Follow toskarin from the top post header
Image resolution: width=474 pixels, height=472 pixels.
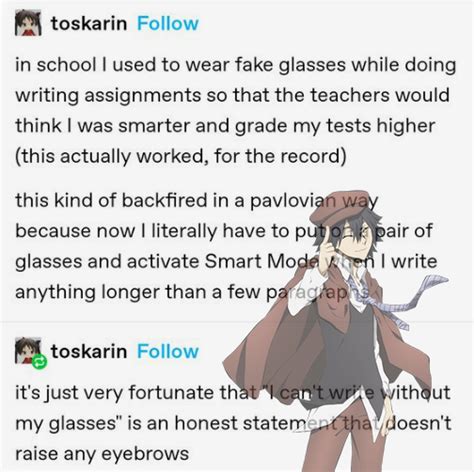168,24
